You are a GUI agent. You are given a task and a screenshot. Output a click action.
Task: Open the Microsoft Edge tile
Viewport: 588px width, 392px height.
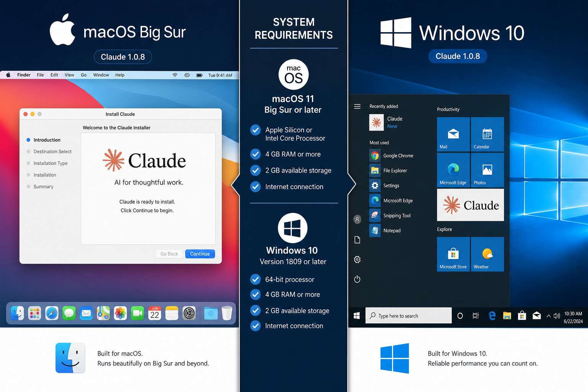(453, 170)
